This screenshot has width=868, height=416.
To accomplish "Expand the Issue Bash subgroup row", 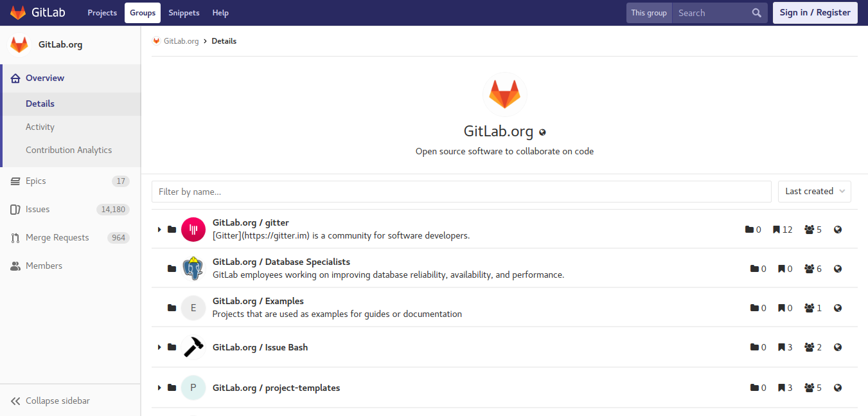I will (x=159, y=347).
